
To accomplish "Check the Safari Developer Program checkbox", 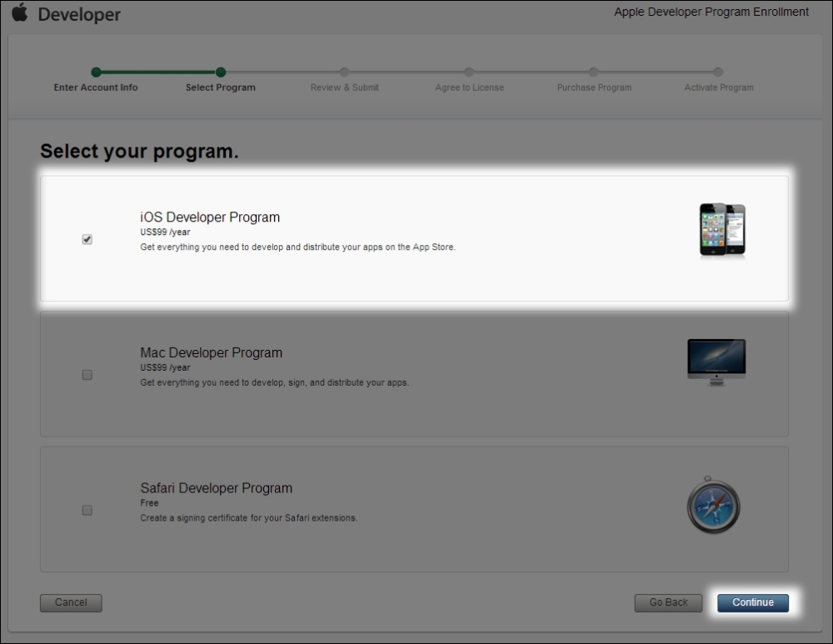I will 87,511.
